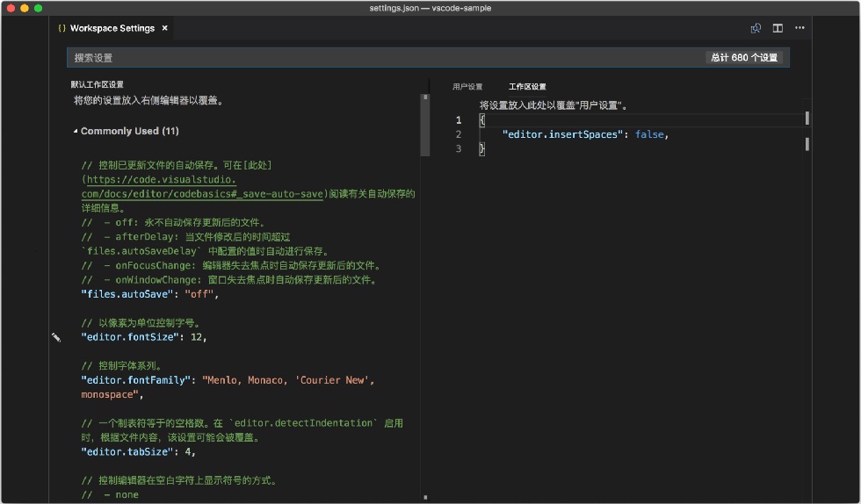Image resolution: width=861 pixels, height=504 pixels.
Task: Split the editor with the split icon
Action: tap(778, 28)
